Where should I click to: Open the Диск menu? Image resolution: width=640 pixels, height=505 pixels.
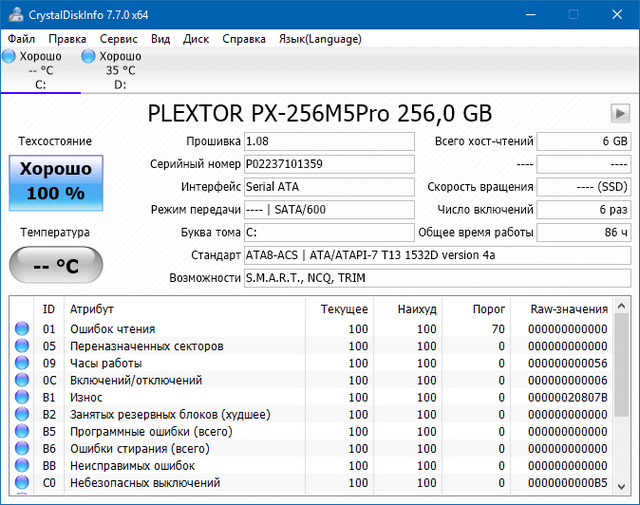coord(196,39)
